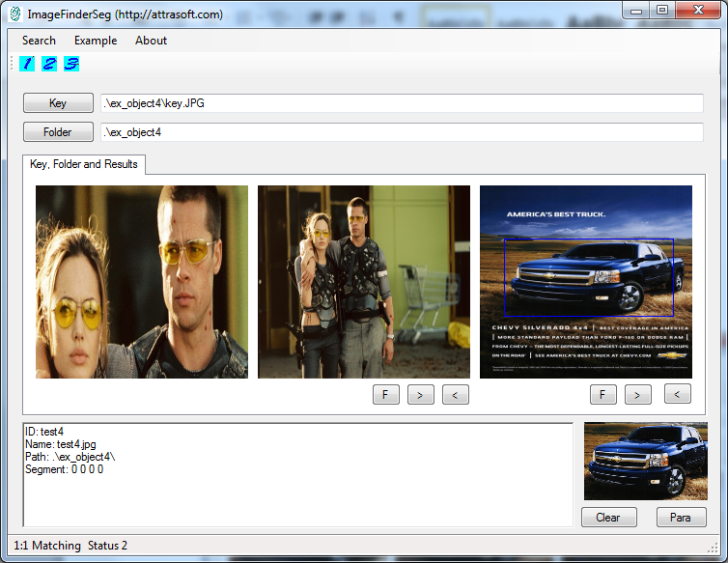Click the America's Best Truck result image

(585, 282)
